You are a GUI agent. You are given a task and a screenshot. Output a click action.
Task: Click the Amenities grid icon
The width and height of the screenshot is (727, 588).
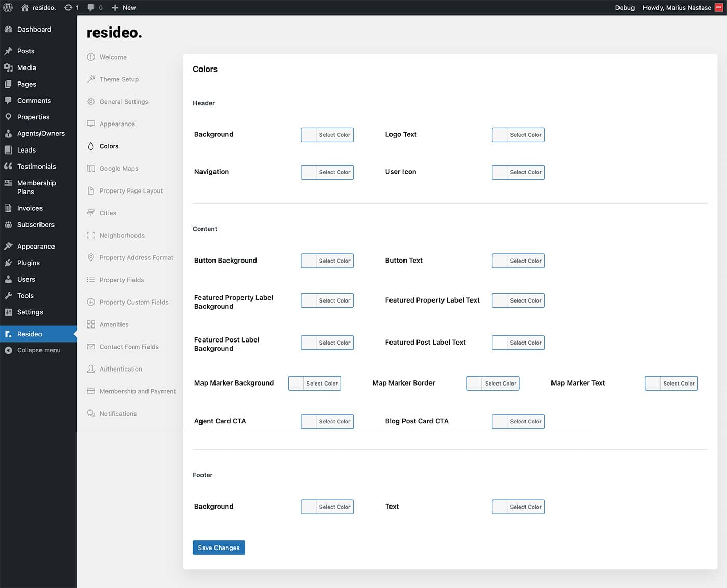coord(91,324)
